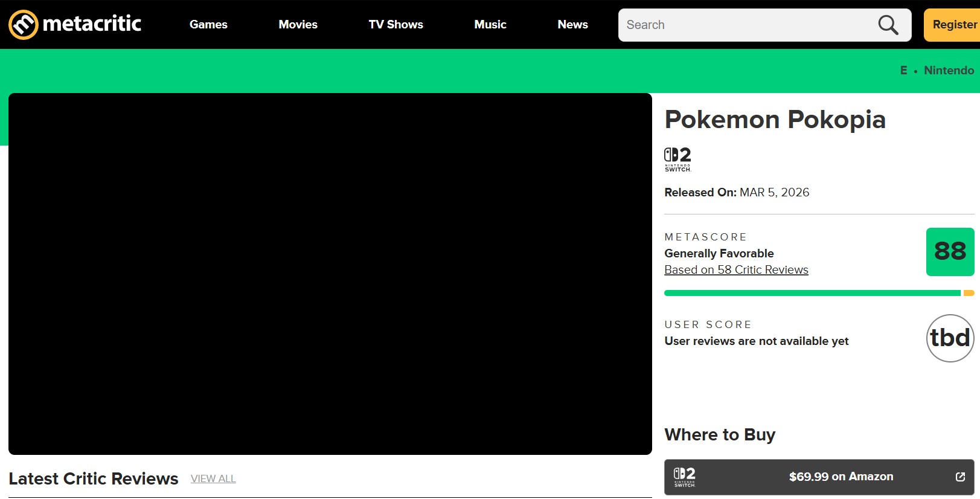This screenshot has width=980, height=499.
Task: Go to the TV Shows section
Action: (x=396, y=25)
